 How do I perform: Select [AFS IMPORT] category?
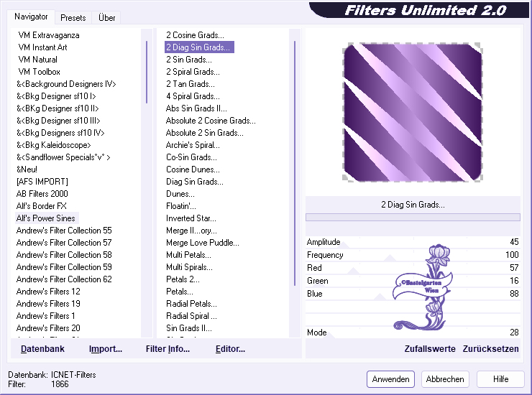click(x=42, y=182)
